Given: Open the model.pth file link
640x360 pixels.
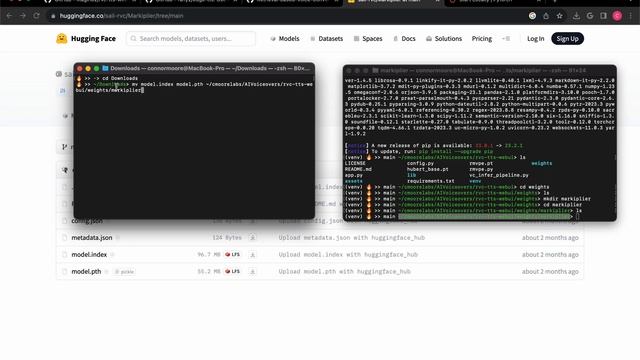Looking at the screenshot, I should pyautogui.click(x=86, y=271).
